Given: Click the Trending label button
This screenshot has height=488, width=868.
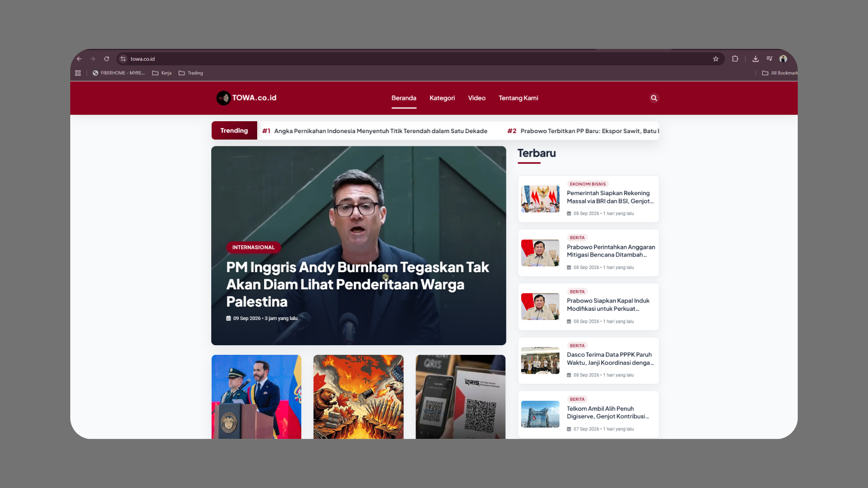Looking at the screenshot, I should click(x=234, y=130).
